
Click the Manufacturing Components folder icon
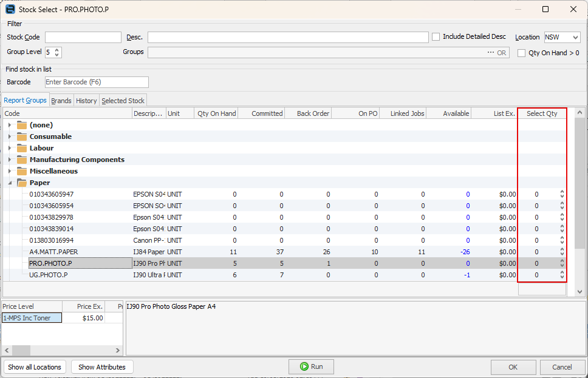pyautogui.click(x=22, y=160)
